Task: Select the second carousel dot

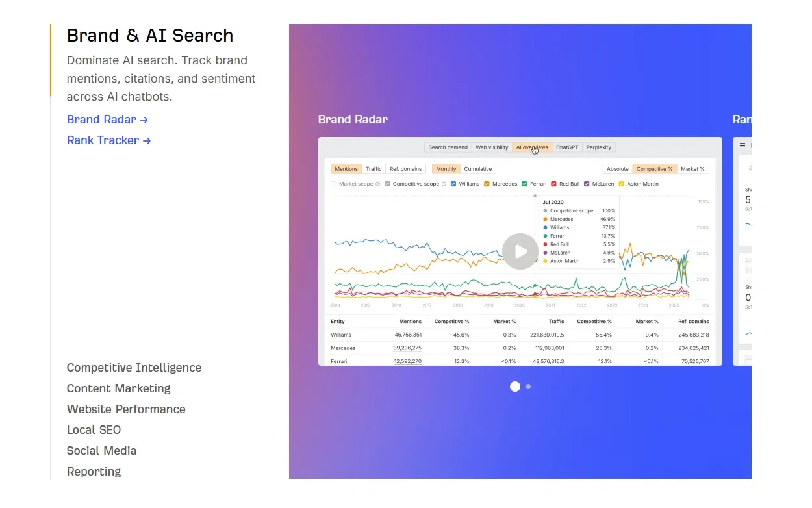Action: [527, 387]
